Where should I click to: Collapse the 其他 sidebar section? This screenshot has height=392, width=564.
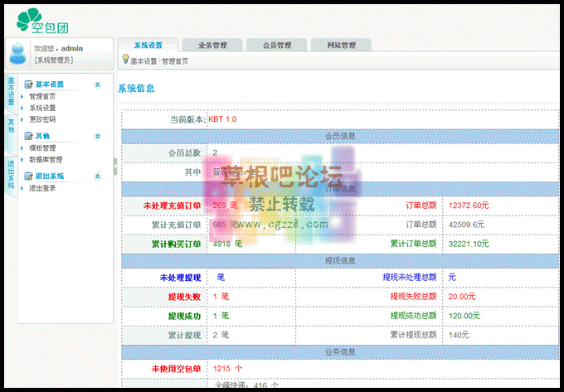click(97, 136)
